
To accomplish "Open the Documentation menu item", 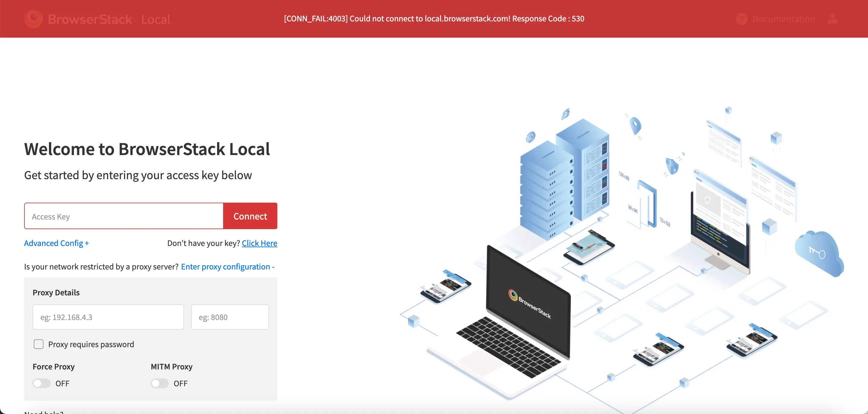I will click(x=783, y=19).
